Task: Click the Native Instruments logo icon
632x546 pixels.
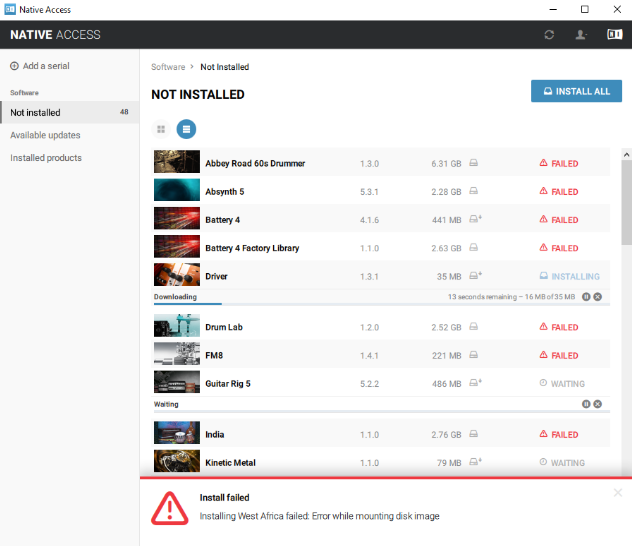Action: (613, 35)
